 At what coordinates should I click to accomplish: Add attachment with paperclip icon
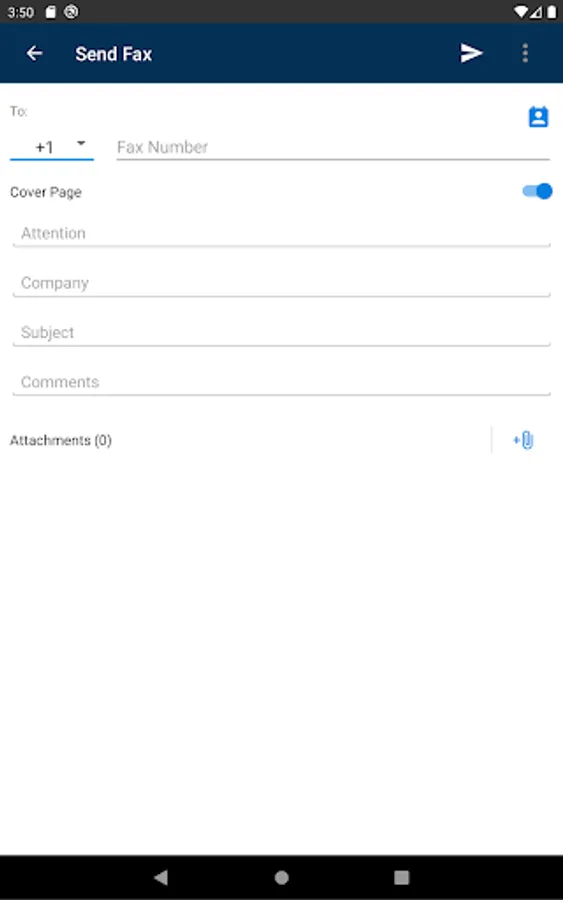point(523,440)
